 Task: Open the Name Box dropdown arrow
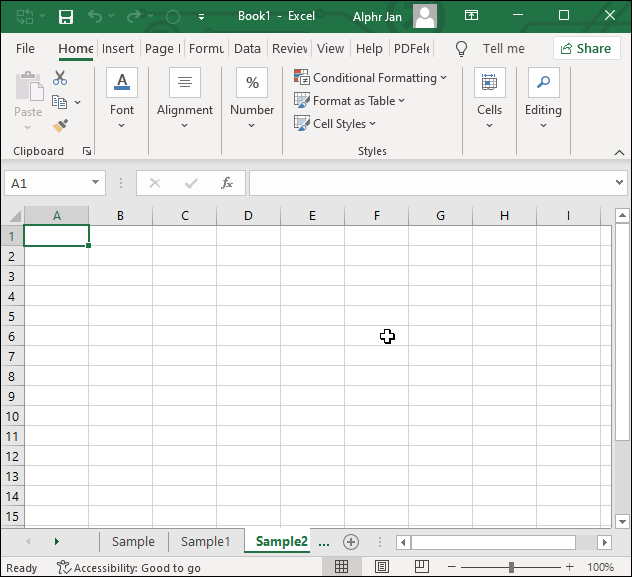(96, 183)
